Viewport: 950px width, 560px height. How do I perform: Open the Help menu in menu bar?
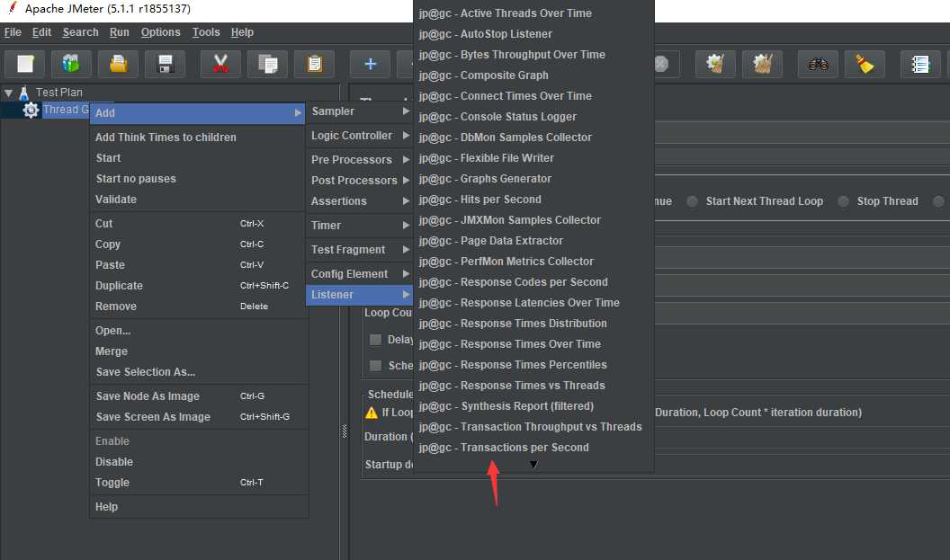tap(242, 32)
